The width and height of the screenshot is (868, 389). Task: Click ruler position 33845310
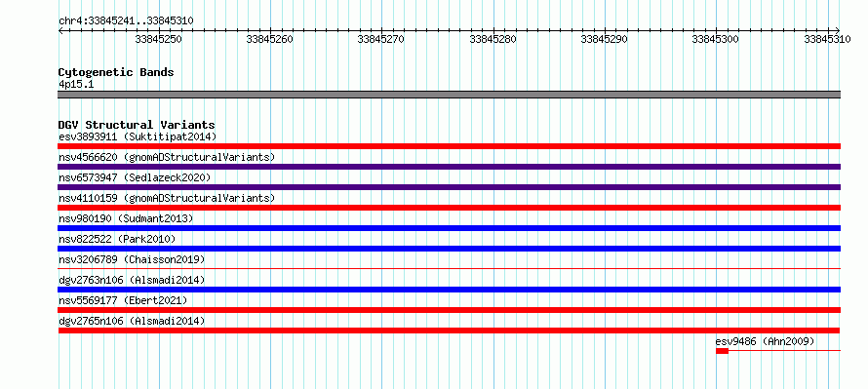pos(827,39)
